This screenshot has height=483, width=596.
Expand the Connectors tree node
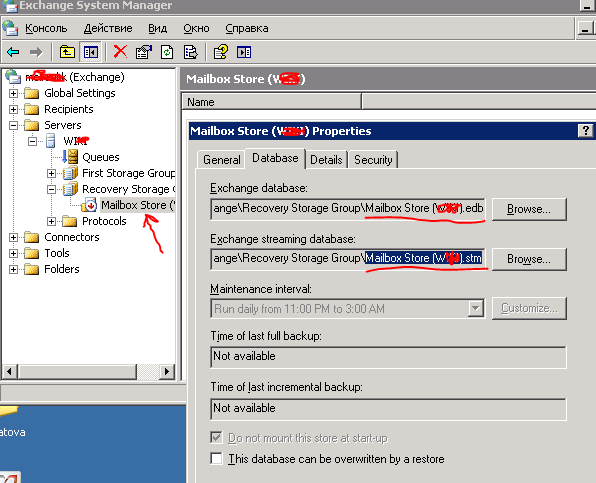pyautogui.click(x=13, y=237)
